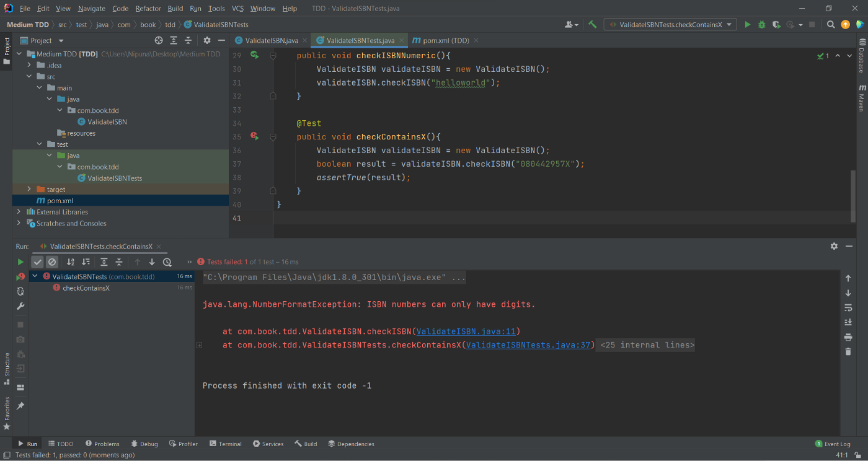Open the Terminal tool window button
The height and width of the screenshot is (461, 868).
(226, 444)
